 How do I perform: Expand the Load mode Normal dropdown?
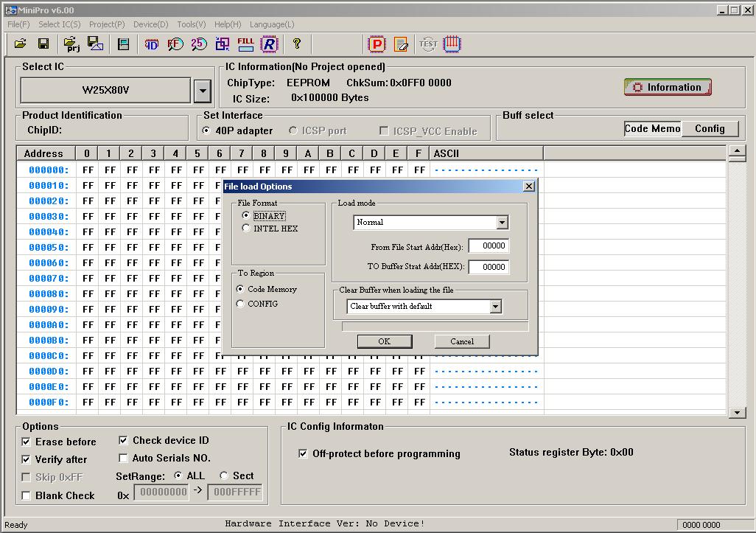[503, 223]
